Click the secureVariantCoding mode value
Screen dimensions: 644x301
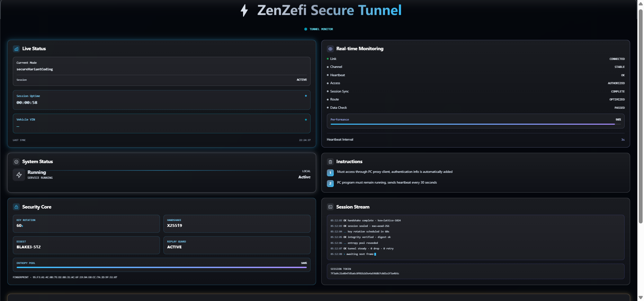point(35,69)
